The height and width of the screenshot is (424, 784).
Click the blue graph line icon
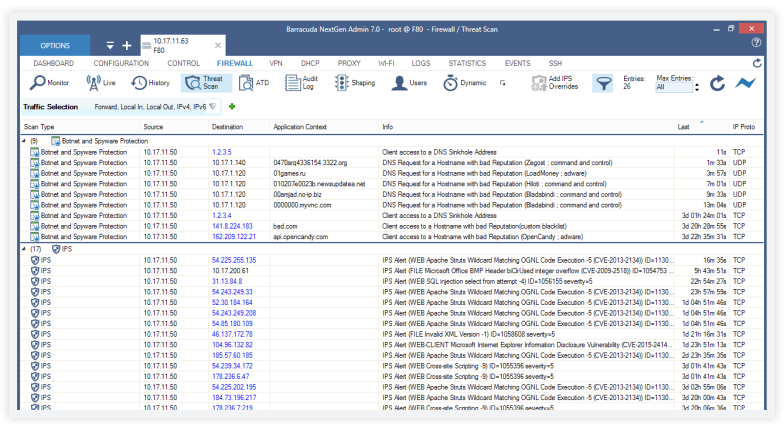coord(745,83)
